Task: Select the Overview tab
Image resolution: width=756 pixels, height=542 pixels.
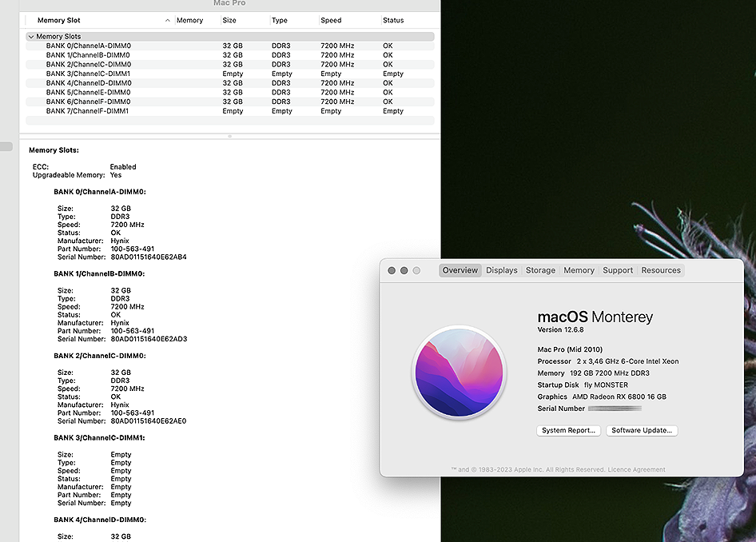Action: point(460,270)
